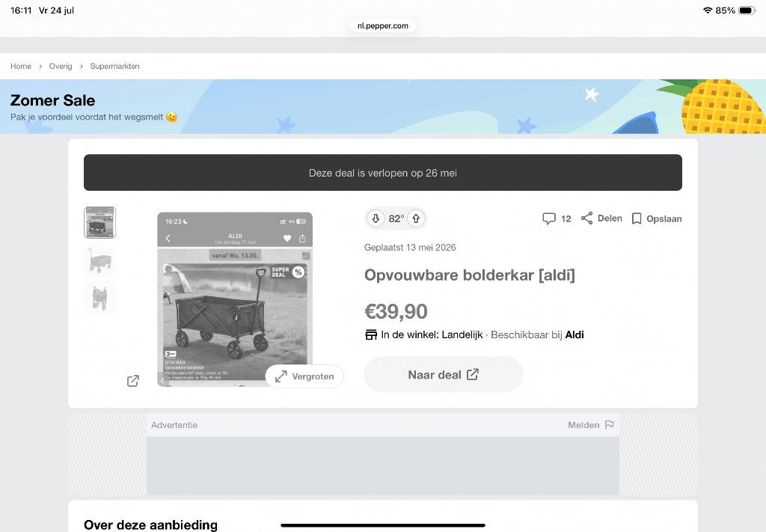Click the In de winkel: Landelijk text

[432, 334]
